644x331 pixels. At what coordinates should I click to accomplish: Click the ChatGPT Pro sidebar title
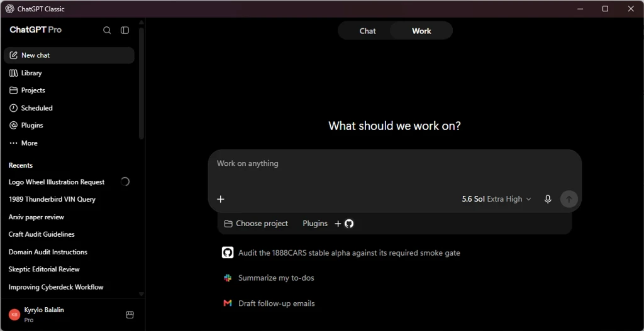tap(36, 30)
